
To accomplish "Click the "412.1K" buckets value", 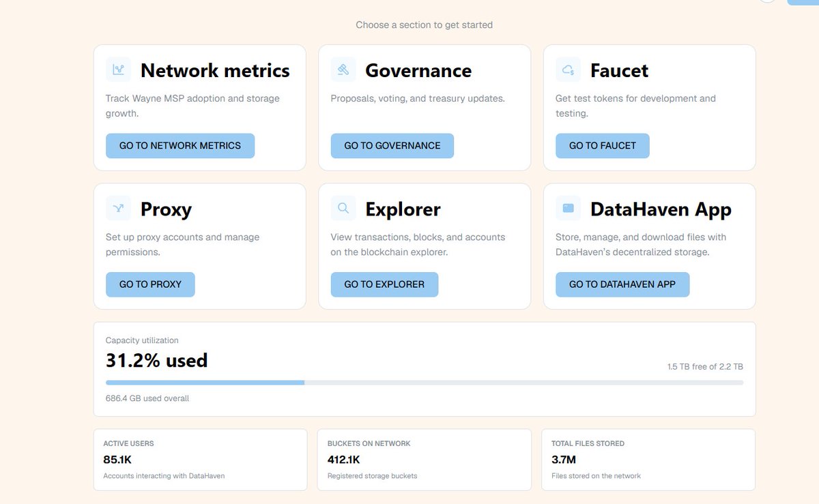I will (344, 460).
